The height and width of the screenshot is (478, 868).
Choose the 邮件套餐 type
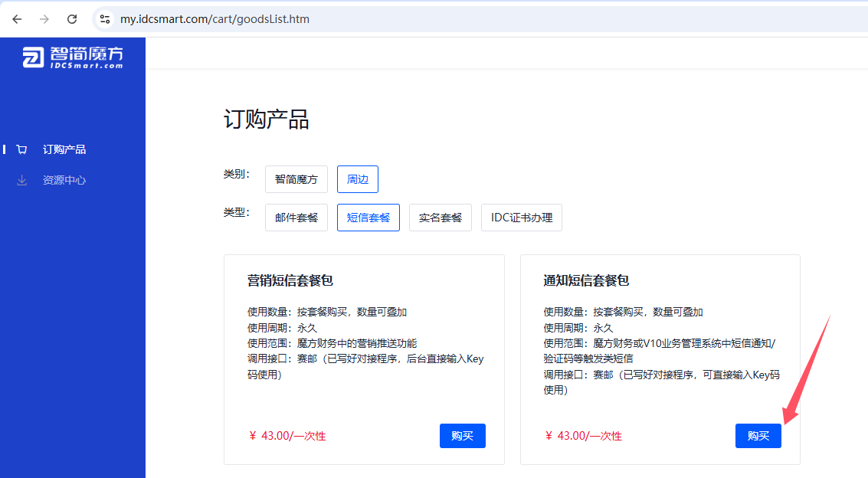tap(296, 218)
